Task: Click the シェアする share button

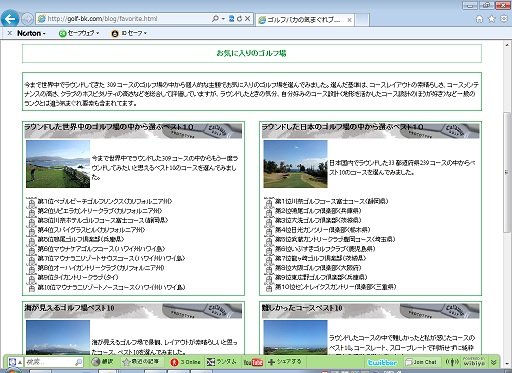Action: (x=284, y=362)
